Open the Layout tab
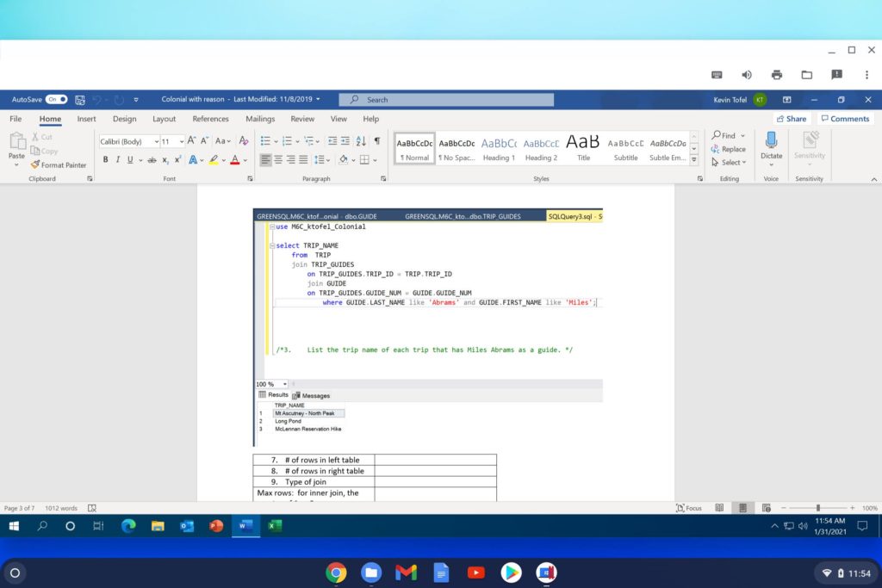 165,119
